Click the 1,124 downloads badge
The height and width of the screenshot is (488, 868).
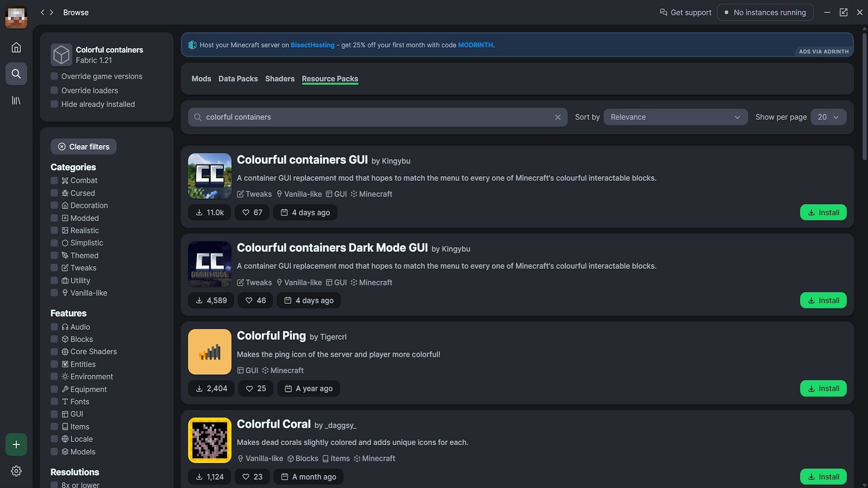tap(209, 477)
